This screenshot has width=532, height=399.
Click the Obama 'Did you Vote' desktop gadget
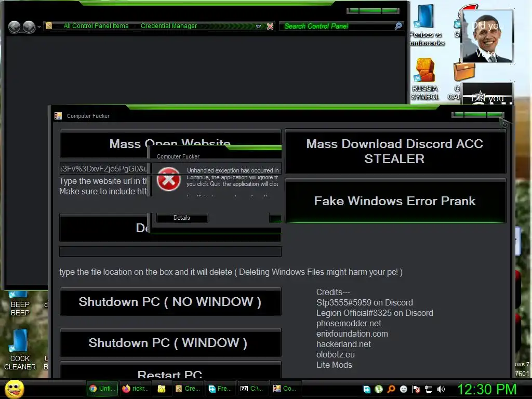click(x=487, y=36)
